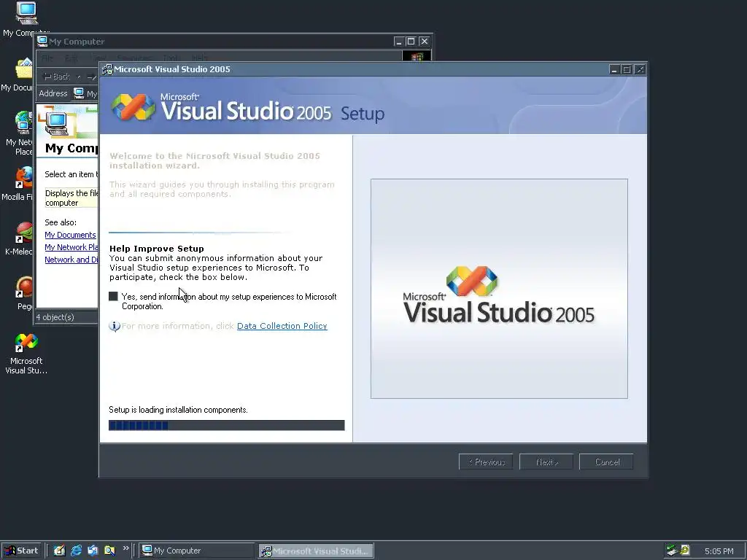Open File menu in My Computer window
The image size is (747, 560).
coord(47,58)
